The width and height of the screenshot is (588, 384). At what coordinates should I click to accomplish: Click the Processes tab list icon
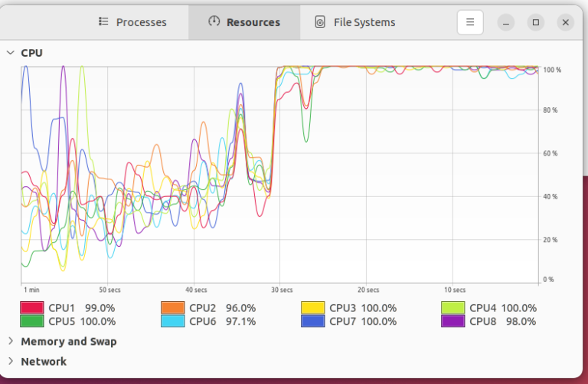pos(103,22)
